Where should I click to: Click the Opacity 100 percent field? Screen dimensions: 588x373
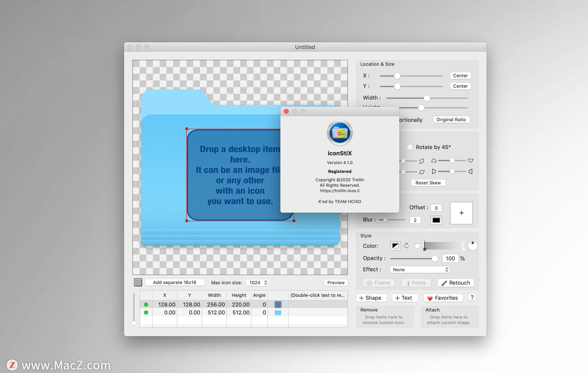[x=450, y=259]
